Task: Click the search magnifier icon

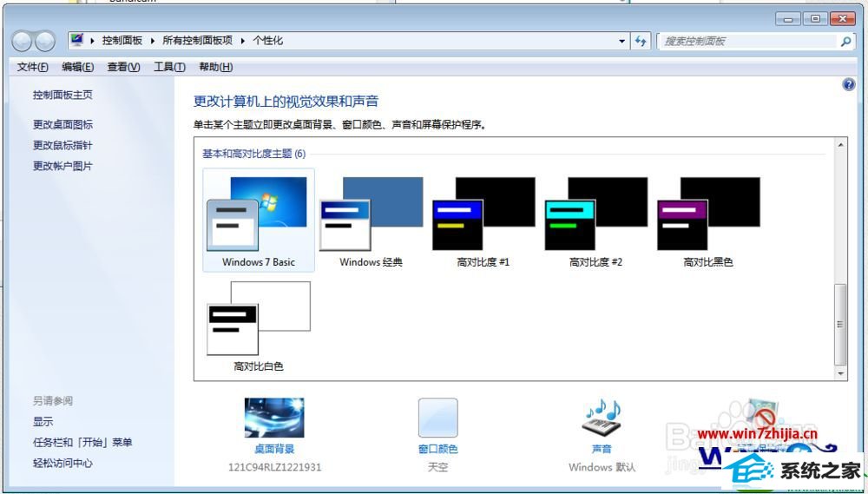Action: 845,41
